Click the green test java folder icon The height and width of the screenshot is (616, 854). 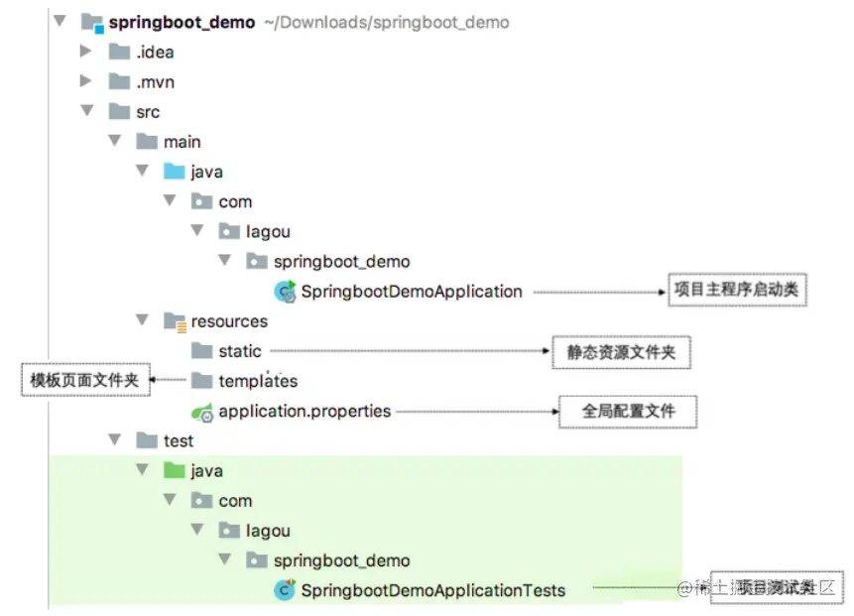175,470
